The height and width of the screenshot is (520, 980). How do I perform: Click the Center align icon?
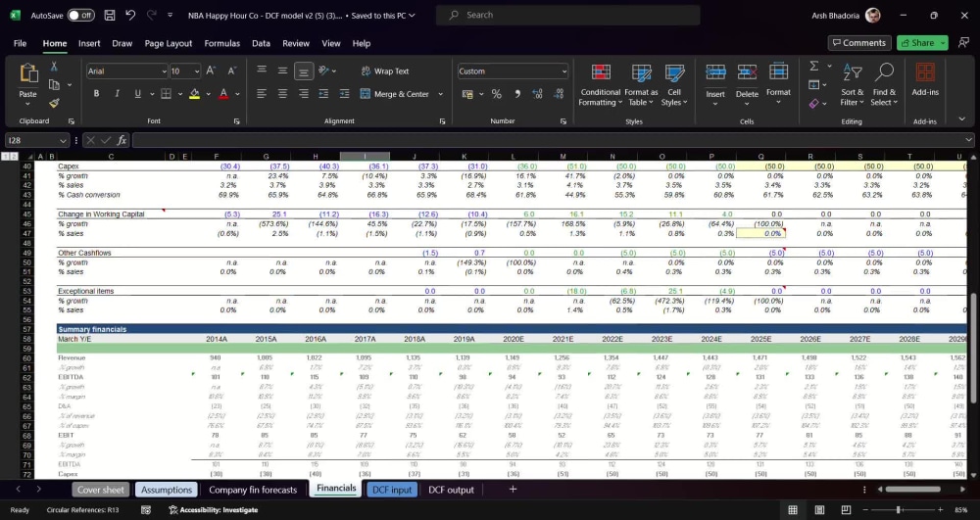click(282, 94)
